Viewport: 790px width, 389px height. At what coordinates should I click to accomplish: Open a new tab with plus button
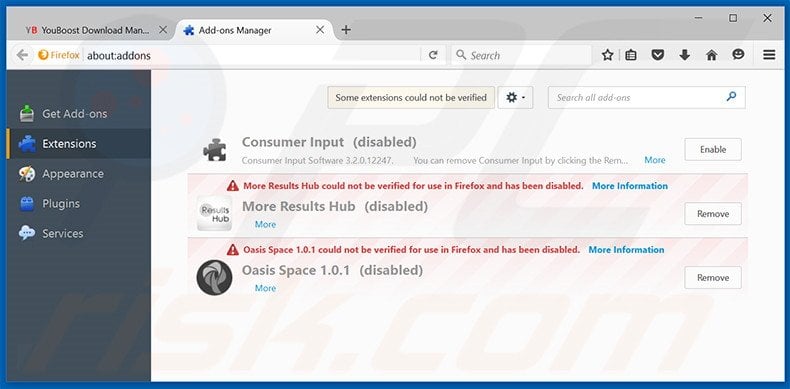click(346, 30)
